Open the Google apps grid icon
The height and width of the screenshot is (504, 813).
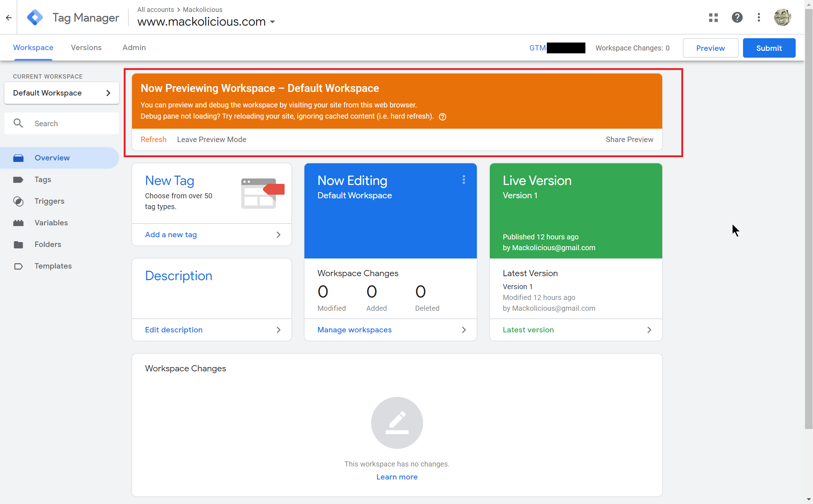click(x=713, y=17)
